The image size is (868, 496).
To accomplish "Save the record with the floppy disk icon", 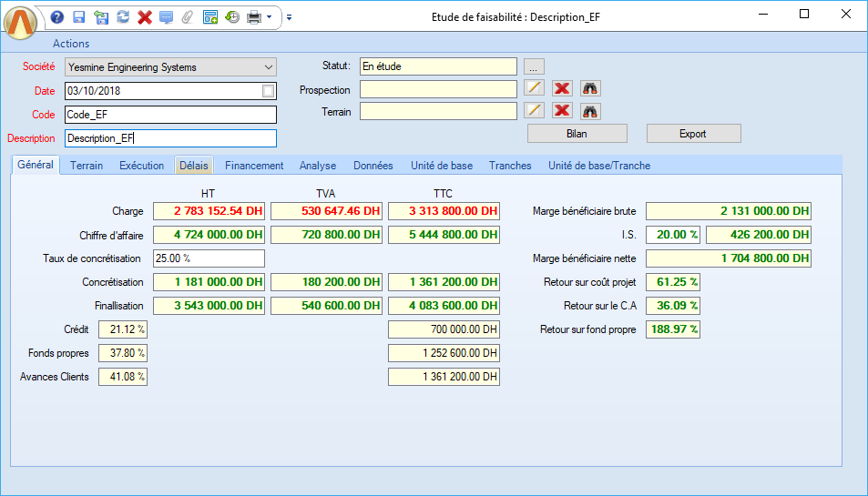I will coord(78,17).
